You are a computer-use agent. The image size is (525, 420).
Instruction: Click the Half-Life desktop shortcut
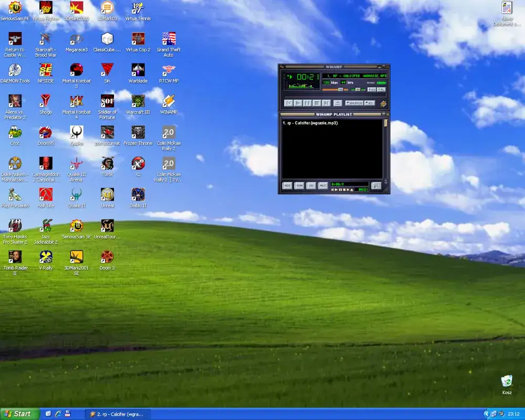point(46,195)
